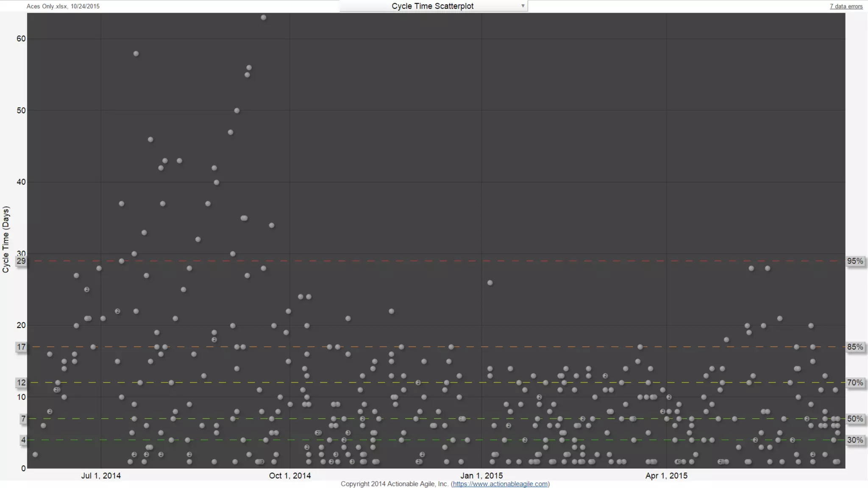The width and height of the screenshot is (868, 488).
Task: Click the 17-day value marker on the Y axis
Action: (21, 347)
